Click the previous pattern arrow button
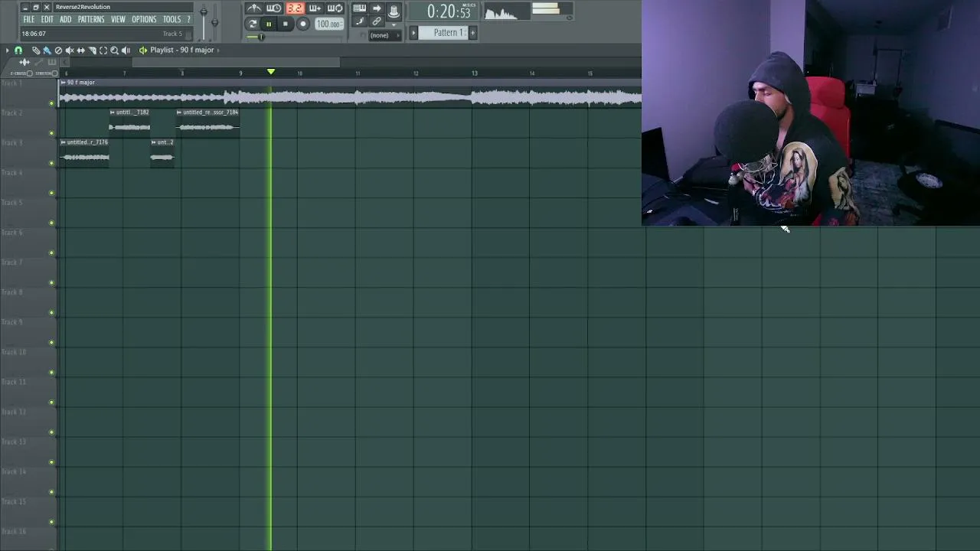Viewport: 980px width, 551px height. click(x=413, y=33)
